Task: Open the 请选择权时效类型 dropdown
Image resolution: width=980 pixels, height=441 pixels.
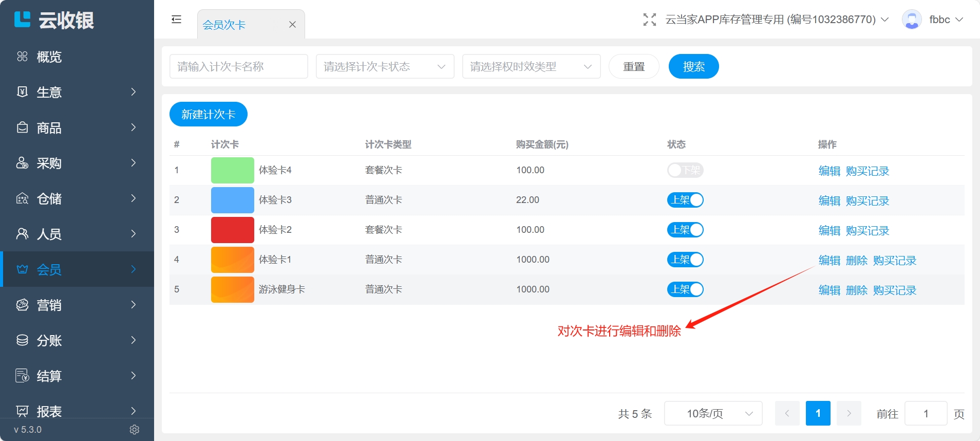Action: (531, 66)
